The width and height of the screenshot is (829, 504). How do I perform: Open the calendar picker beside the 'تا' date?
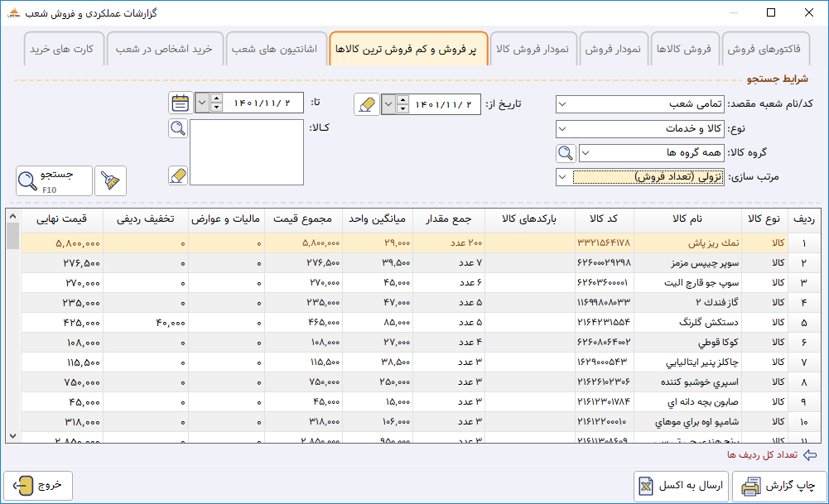[181, 103]
